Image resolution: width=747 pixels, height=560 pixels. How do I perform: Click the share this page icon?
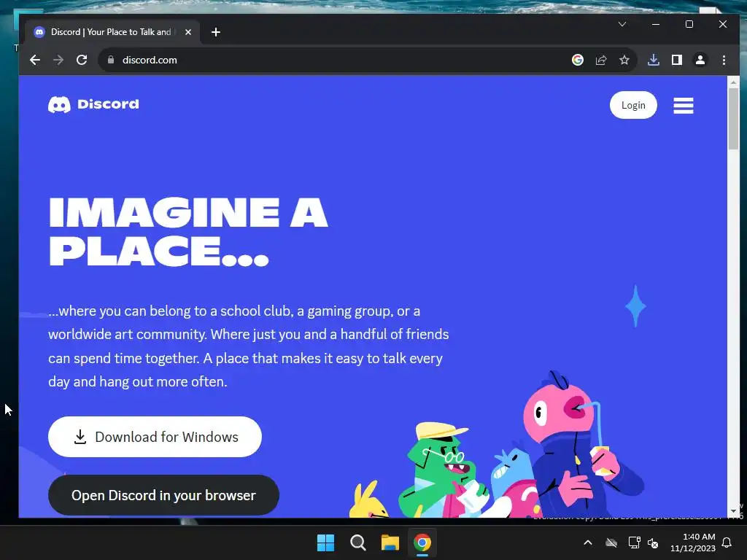click(601, 60)
